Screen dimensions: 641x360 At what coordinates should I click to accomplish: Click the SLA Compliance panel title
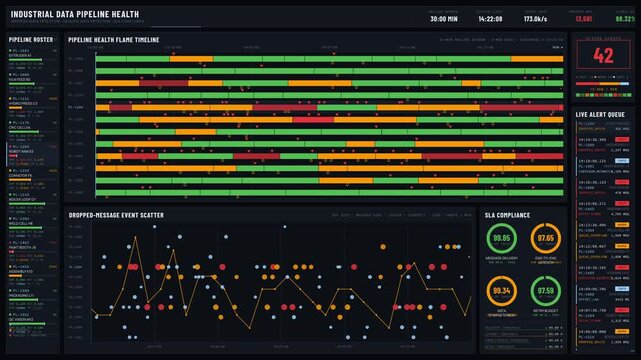coord(507,215)
